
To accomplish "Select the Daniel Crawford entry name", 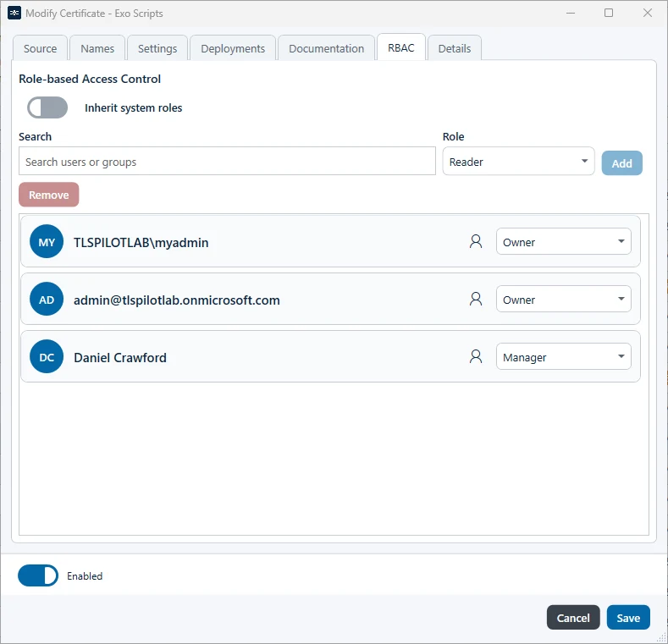I will [x=120, y=357].
